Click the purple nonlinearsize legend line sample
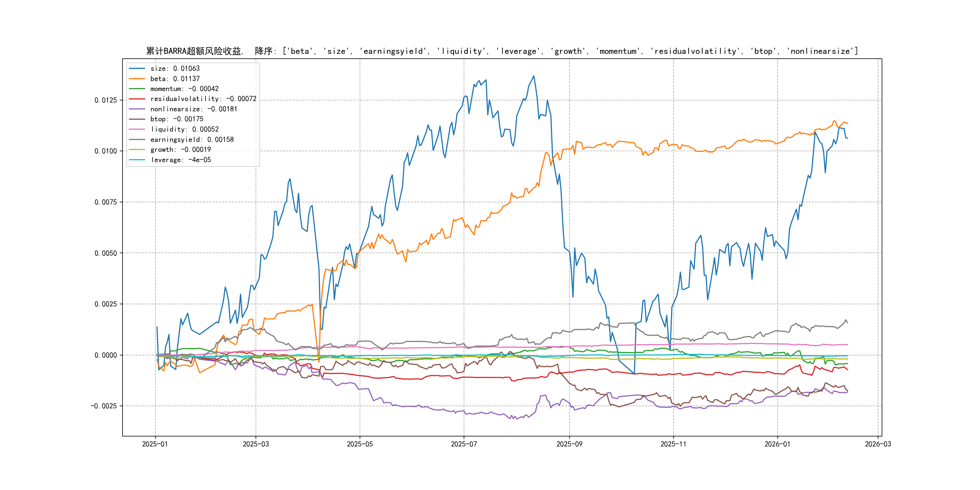Viewport: 980px width, 490px height. pyautogui.click(x=137, y=109)
